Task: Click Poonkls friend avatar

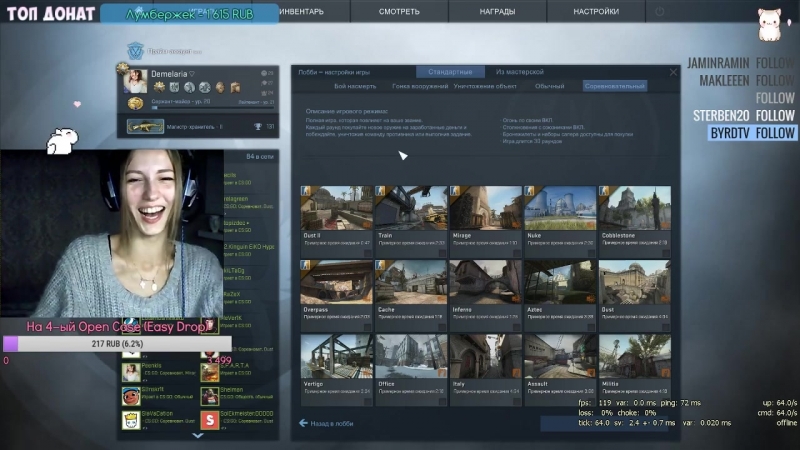Action: [131, 372]
